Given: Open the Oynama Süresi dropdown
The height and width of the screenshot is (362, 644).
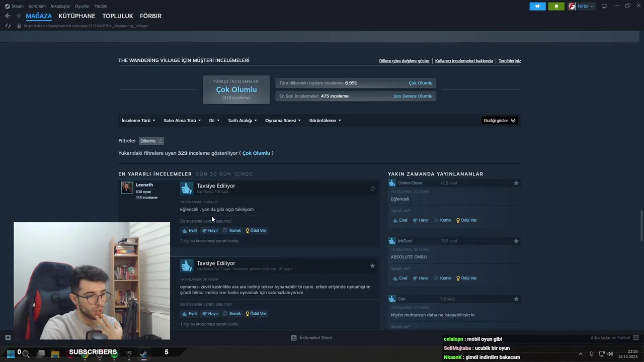Looking at the screenshot, I should pyautogui.click(x=283, y=121).
